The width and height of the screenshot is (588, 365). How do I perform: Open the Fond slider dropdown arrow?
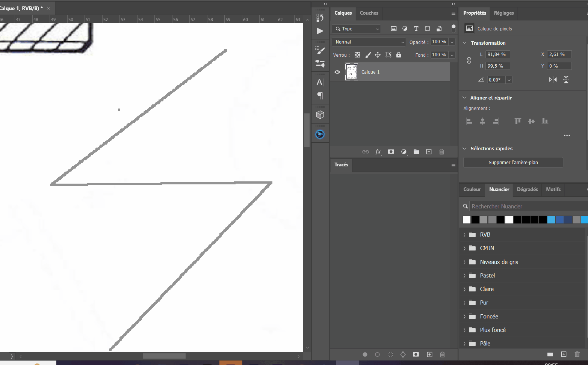(452, 55)
